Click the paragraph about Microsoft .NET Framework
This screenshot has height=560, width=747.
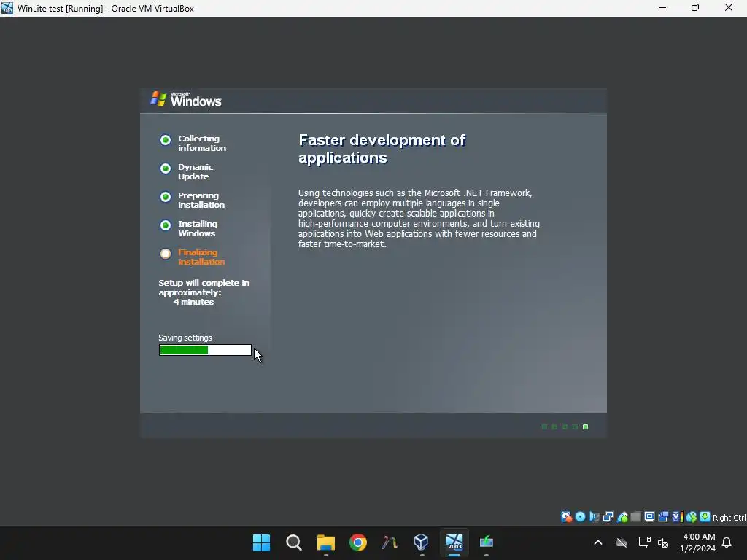pos(419,219)
